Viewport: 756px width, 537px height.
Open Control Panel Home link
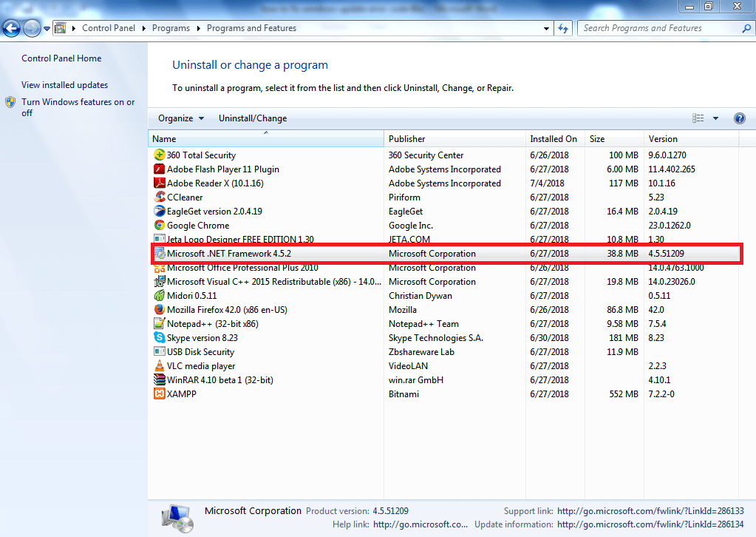(61, 58)
